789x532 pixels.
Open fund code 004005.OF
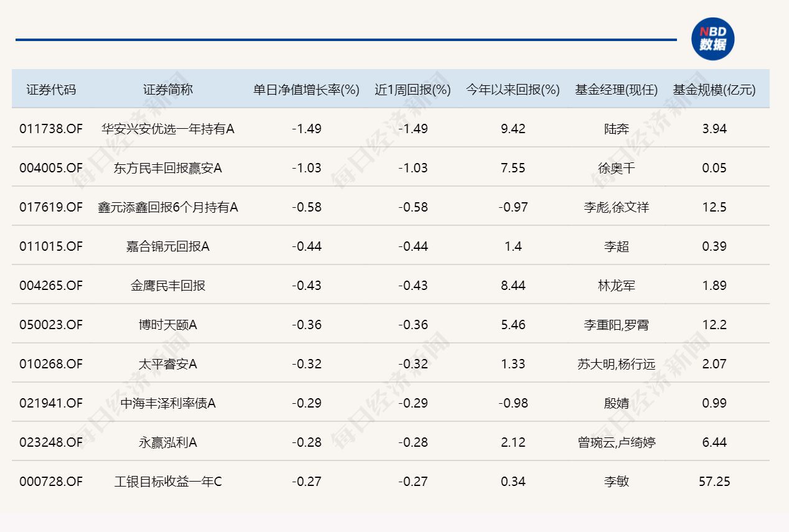pyautogui.click(x=51, y=168)
